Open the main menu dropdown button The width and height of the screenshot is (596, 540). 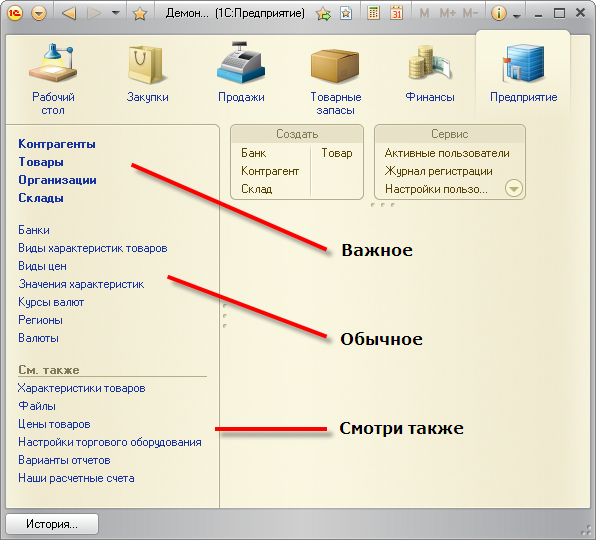[x=39, y=14]
